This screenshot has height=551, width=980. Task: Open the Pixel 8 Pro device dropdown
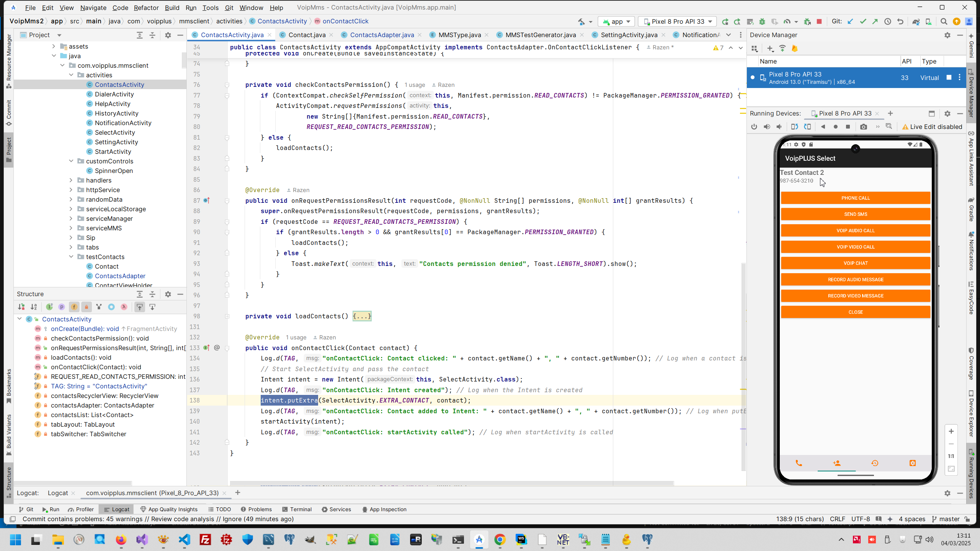coord(678,21)
